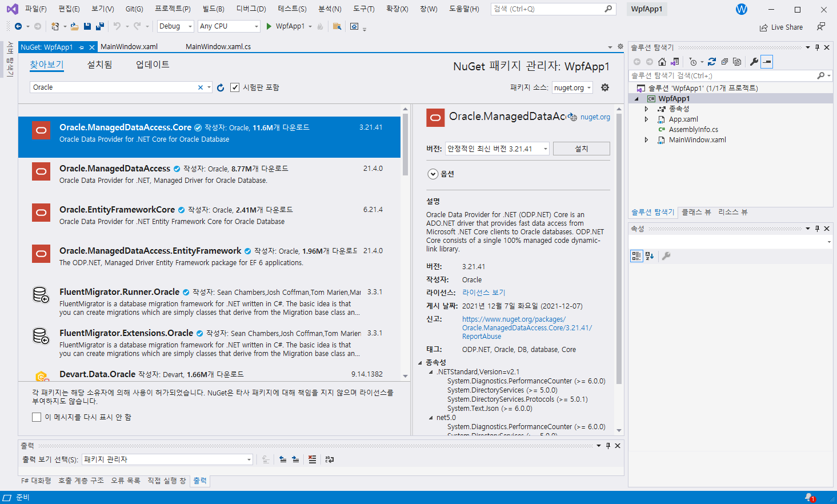
Task: Click the Live Share button
Action: pos(781,27)
